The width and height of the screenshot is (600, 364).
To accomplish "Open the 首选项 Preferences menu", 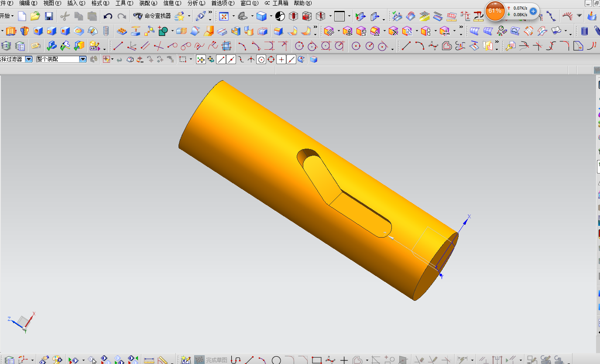I will pyautogui.click(x=223, y=3).
